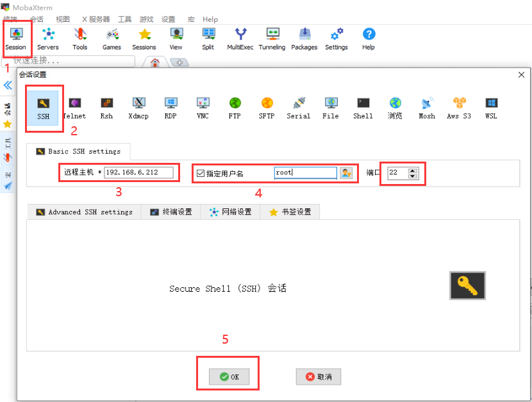
Task: Select the File session type
Action: 331,108
